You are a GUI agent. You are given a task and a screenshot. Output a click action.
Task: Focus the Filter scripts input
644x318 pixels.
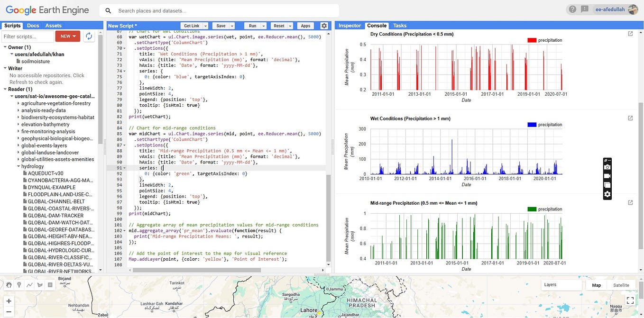click(x=28, y=36)
